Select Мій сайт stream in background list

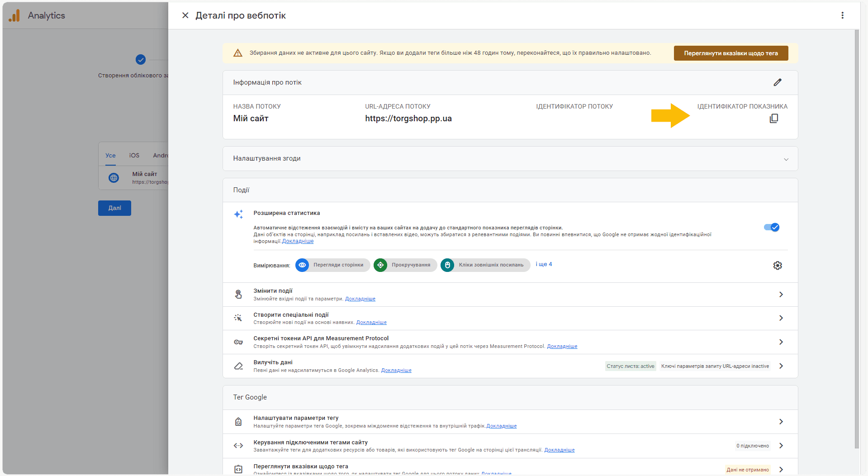[x=134, y=178]
